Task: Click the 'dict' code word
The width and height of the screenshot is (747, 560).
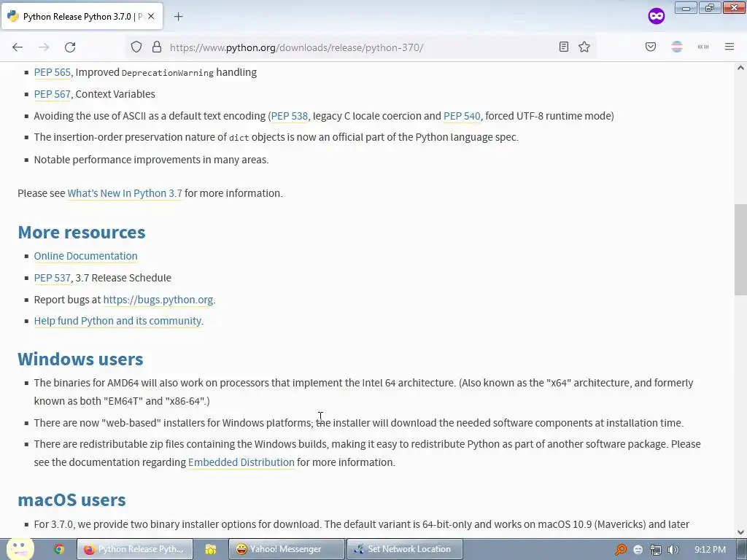Action: pyautogui.click(x=239, y=138)
